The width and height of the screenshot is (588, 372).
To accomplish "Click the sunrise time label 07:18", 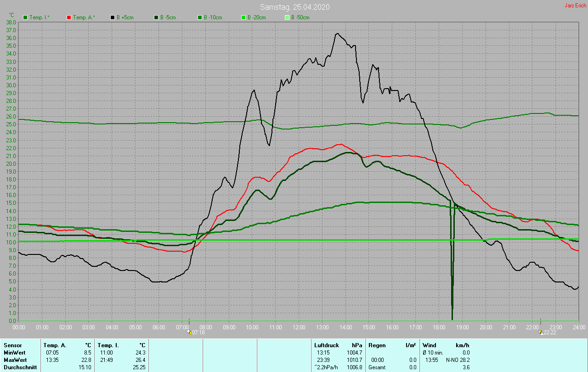I will (x=198, y=332).
